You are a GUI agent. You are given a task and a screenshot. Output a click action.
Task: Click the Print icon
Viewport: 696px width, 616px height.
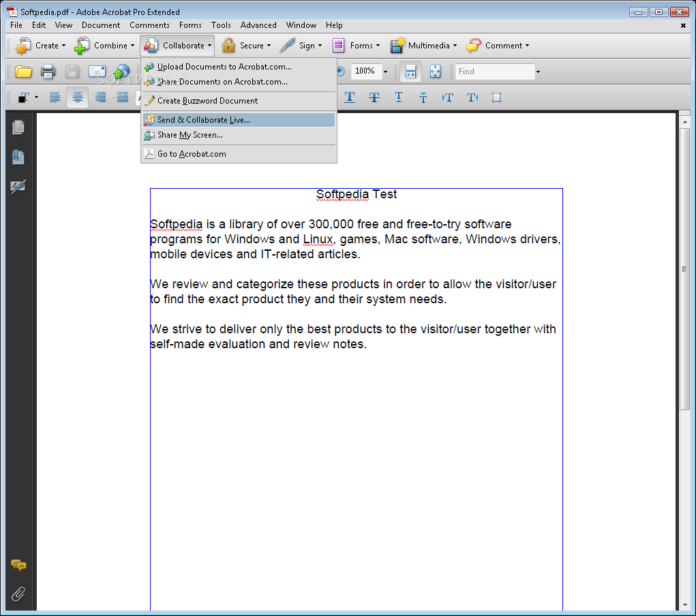tap(48, 72)
